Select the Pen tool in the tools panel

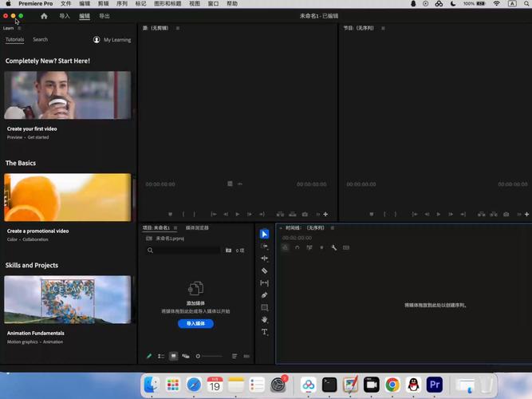click(265, 295)
